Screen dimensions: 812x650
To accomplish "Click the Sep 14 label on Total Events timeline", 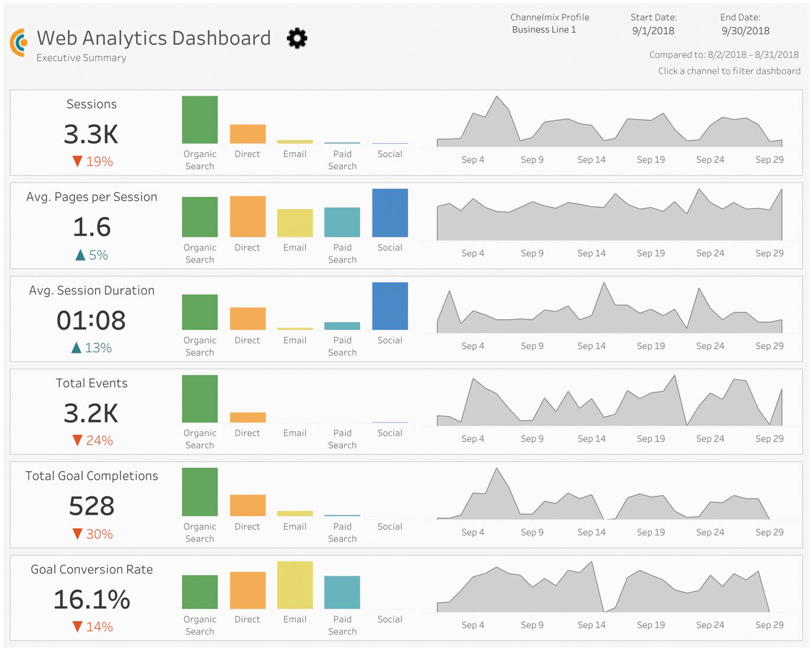I will pyautogui.click(x=591, y=438).
